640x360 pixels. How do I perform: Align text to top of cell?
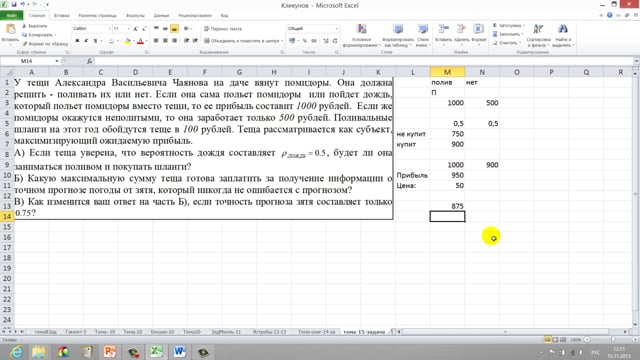tap(156, 29)
